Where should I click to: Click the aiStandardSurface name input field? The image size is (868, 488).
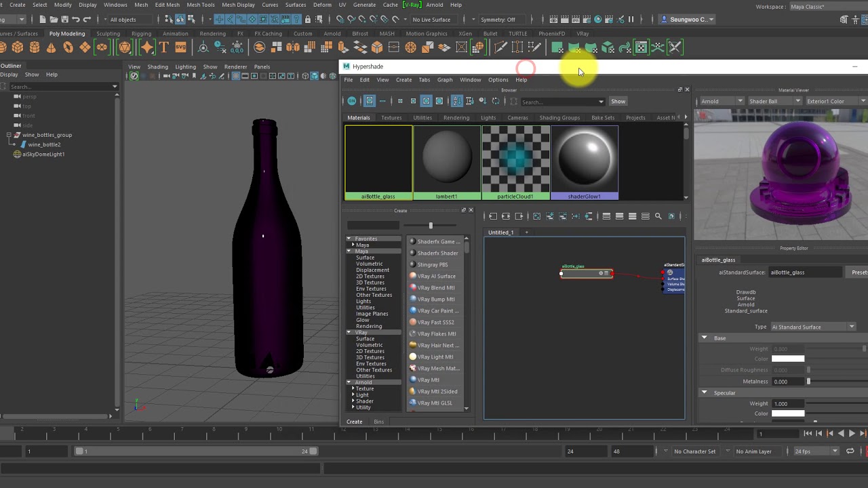806,272
